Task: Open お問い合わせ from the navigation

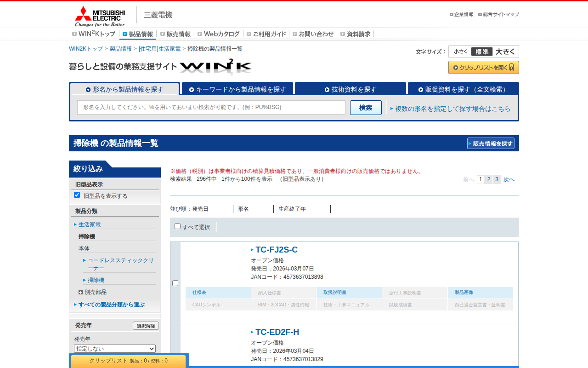Action: click(x=313, y=34)
